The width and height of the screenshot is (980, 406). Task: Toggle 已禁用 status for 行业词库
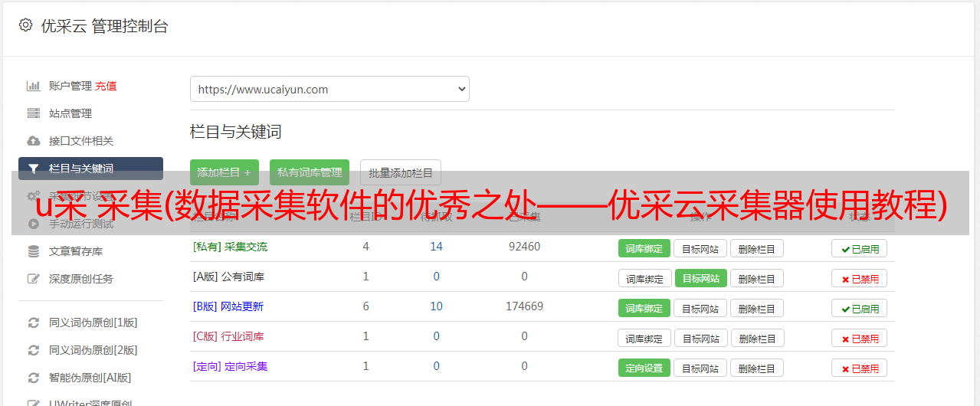860,338
